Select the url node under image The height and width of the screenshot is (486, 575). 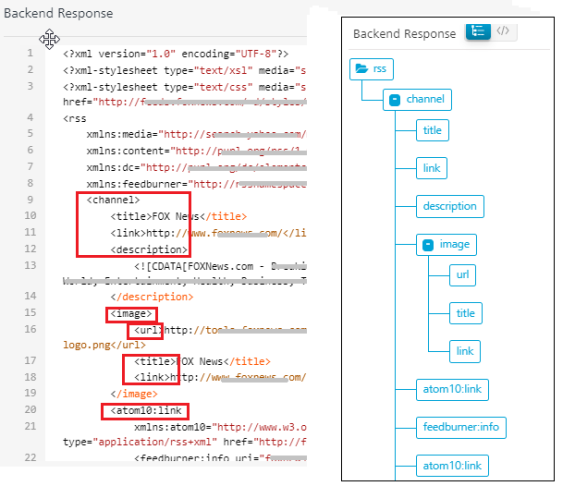[x=462, y=275]
